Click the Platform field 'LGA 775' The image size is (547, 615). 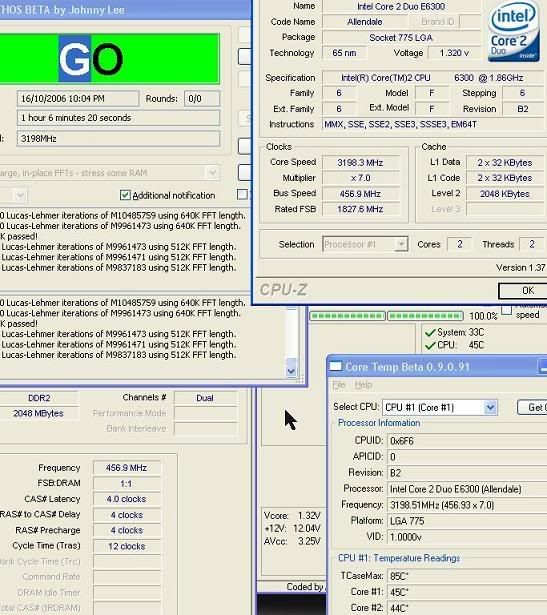point(467,521)
